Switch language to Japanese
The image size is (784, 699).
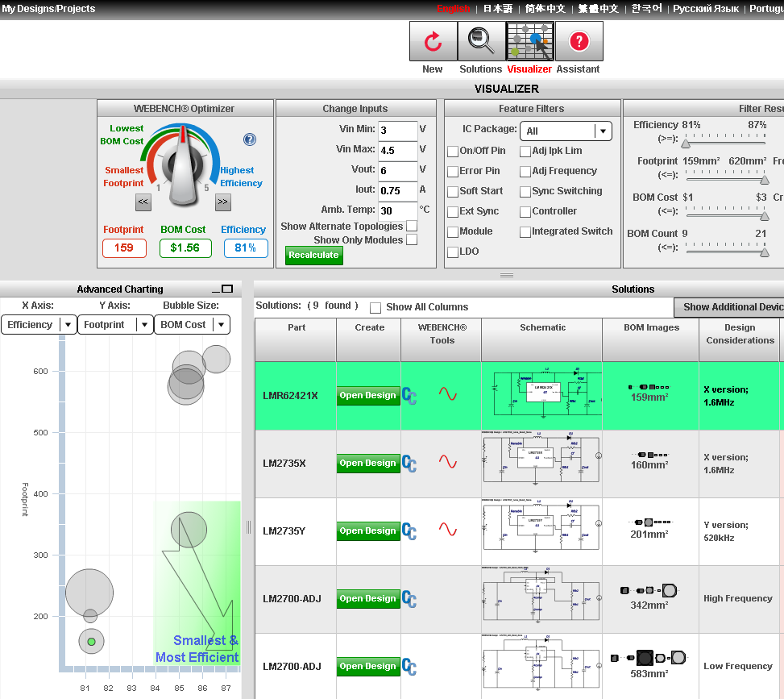pos(497,9)
